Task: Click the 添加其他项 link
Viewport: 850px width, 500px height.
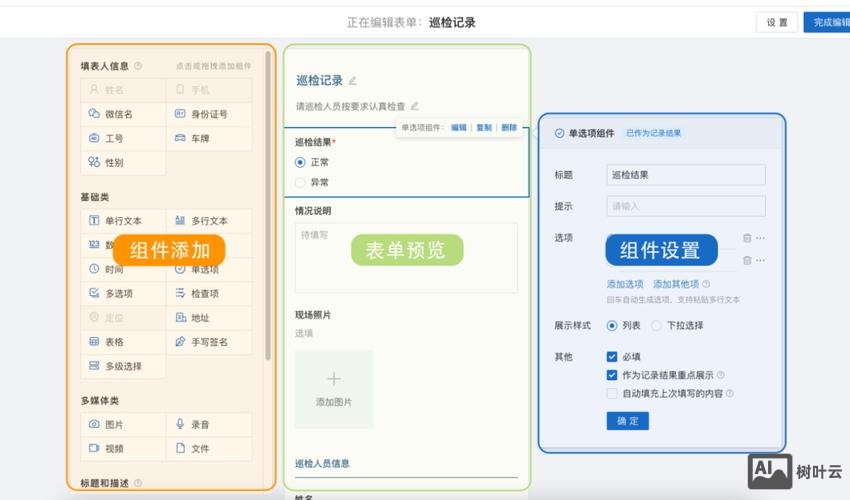Action: coord(676,284)
